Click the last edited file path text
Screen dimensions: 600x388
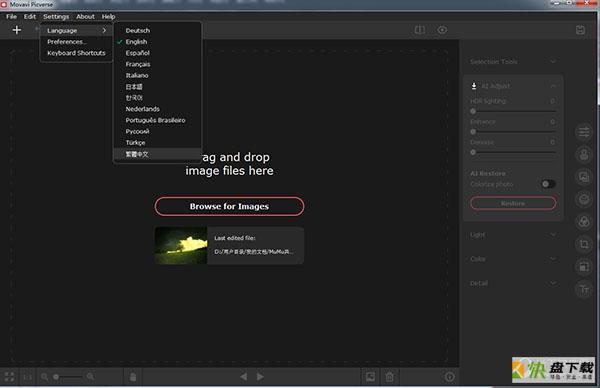254,252
